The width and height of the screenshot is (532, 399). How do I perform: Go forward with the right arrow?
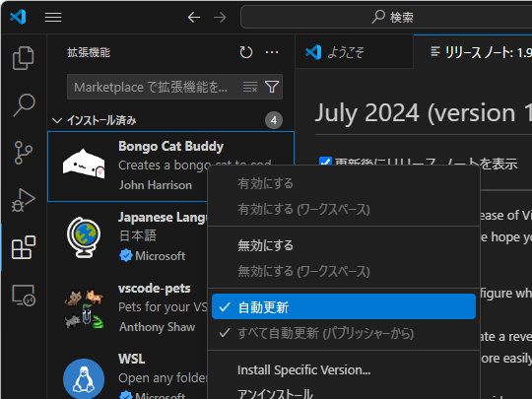[220, 17]
